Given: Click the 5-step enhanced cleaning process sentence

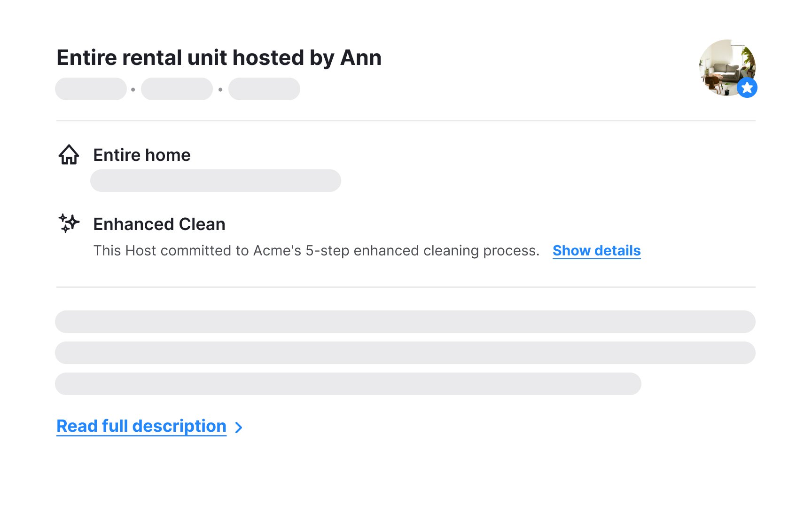Looking at the screenshot, I should [x=316, y=251].
